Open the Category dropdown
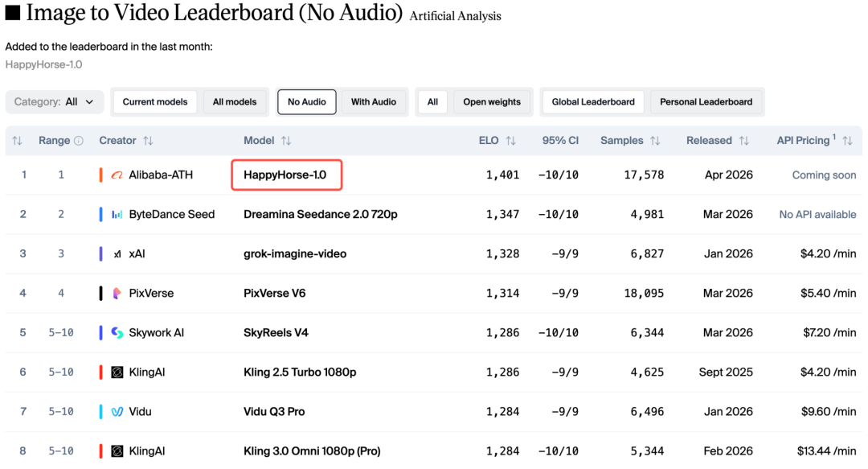Screen dimensions: 868x469 pos(55,102)
